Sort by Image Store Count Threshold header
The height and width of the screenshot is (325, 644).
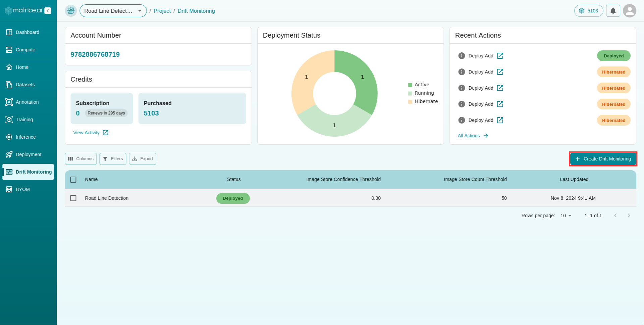(x=475, y=179)
